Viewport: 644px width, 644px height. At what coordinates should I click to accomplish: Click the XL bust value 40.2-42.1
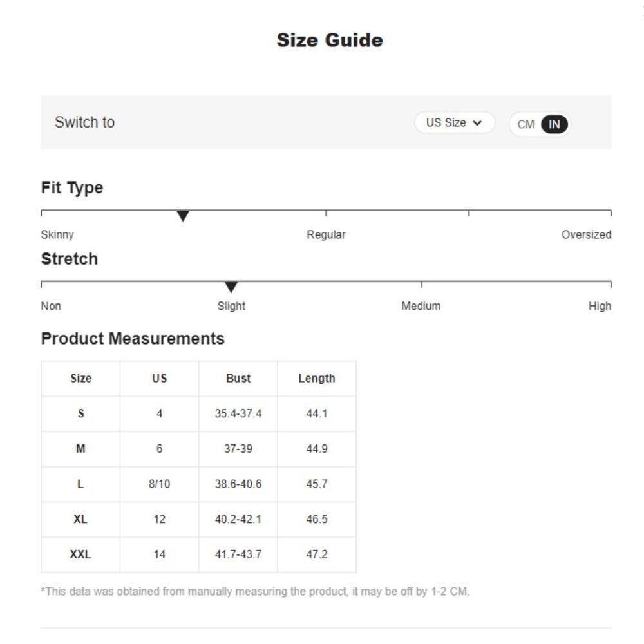pos(238,519)
